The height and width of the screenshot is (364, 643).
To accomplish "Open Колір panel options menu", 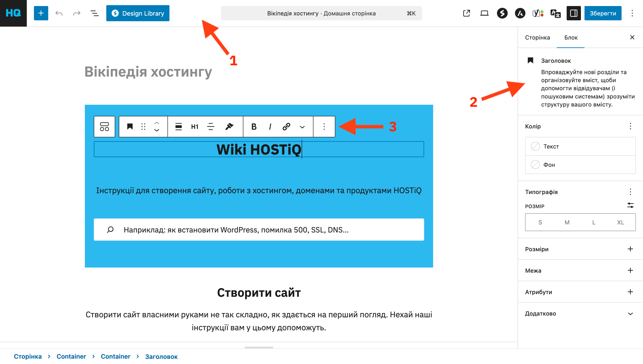I will 630,126.
